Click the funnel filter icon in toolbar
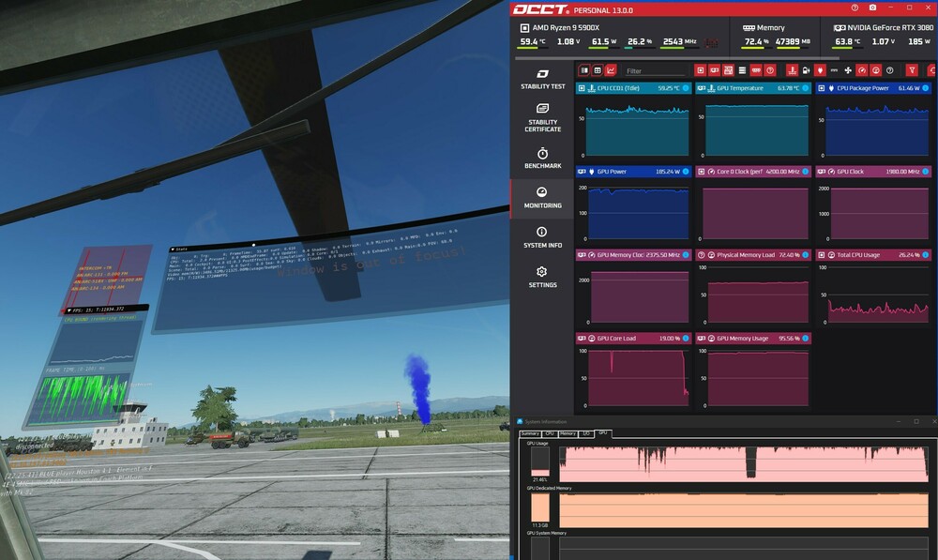Viewport: 938px width, 560px height. [x=912, y=70]
